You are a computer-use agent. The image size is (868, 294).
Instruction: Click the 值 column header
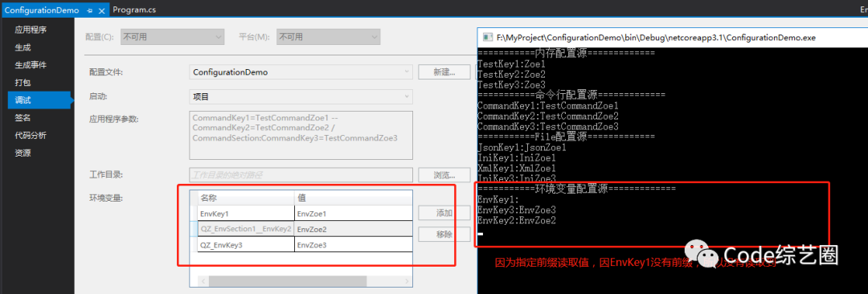tap(353, 198)
